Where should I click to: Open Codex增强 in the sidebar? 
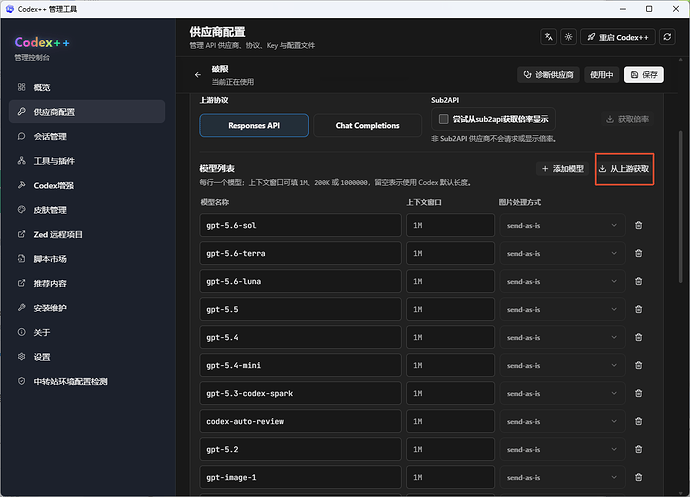coord(87,185)
